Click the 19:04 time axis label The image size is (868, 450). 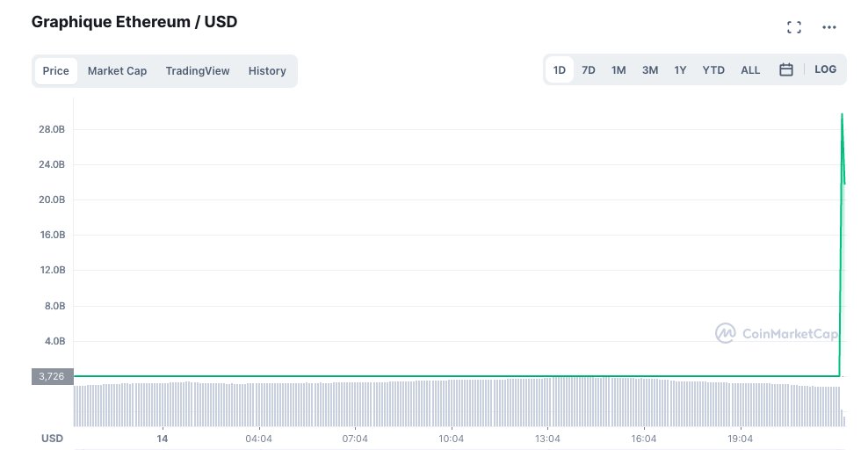click(x=740, y=439)
